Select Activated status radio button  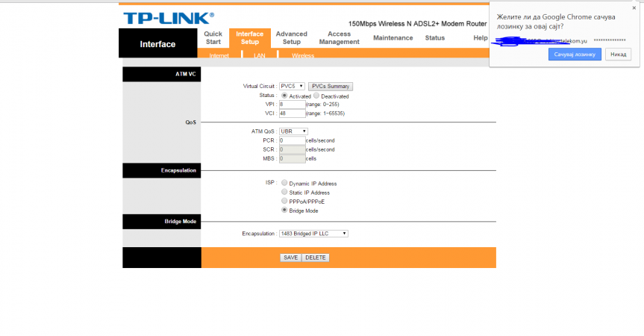(284, 96)
